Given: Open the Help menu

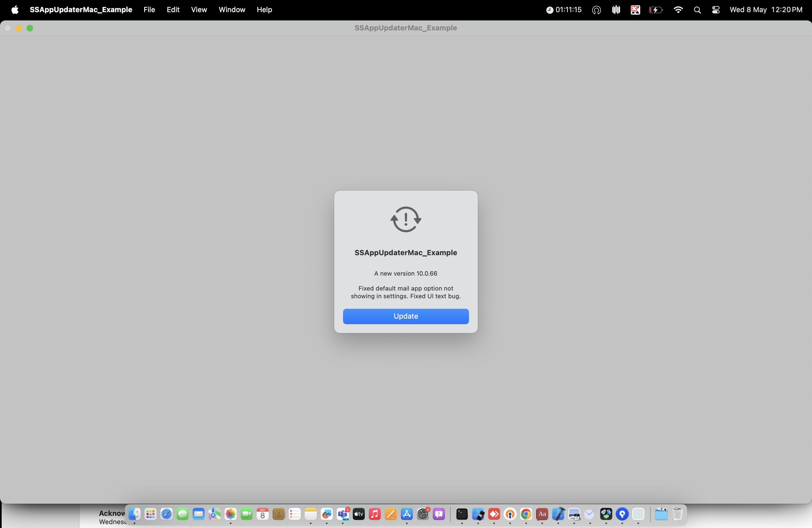Looking at the screenshot, I should pos(264,10).
